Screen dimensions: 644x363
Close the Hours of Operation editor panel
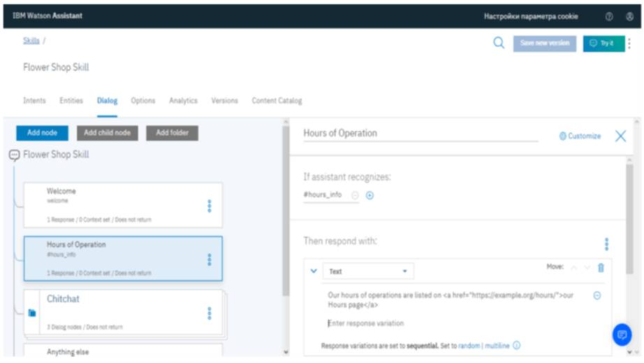(620, 136)
